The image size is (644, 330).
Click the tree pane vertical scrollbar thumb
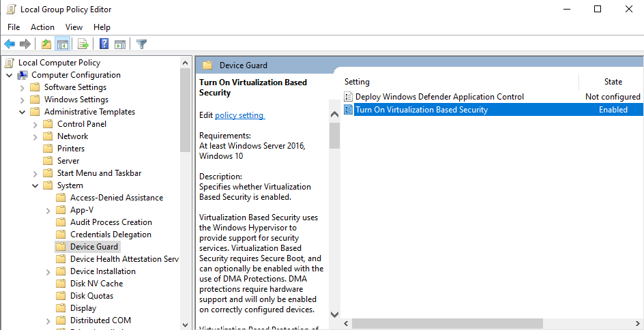tap(186, 110)
